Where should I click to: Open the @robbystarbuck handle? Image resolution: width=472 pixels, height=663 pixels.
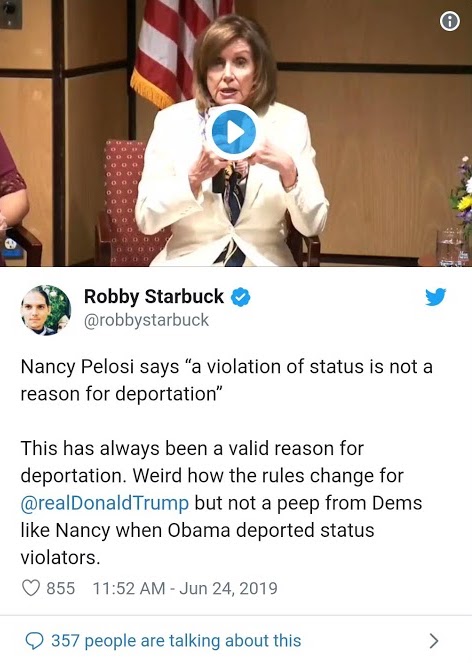coord(146,320)
